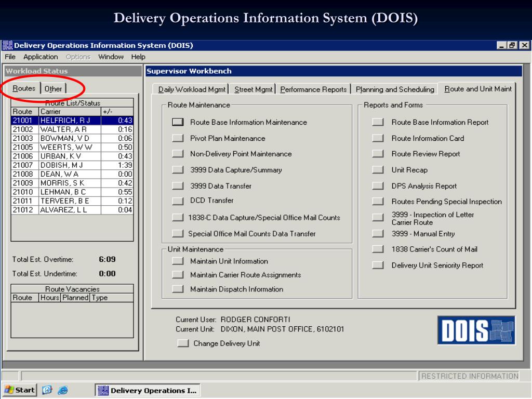Click the Type column in Route Vacancies

(x=112, y=298)
